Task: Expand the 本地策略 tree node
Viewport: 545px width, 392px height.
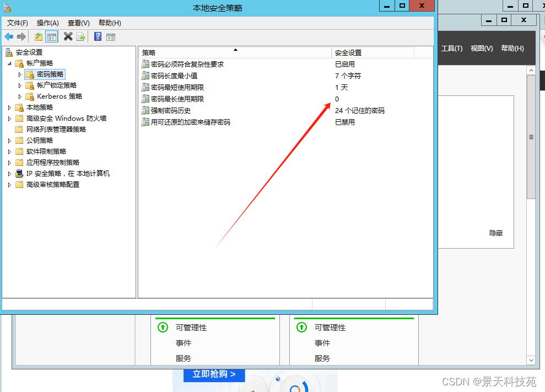Action: (10, 108)
